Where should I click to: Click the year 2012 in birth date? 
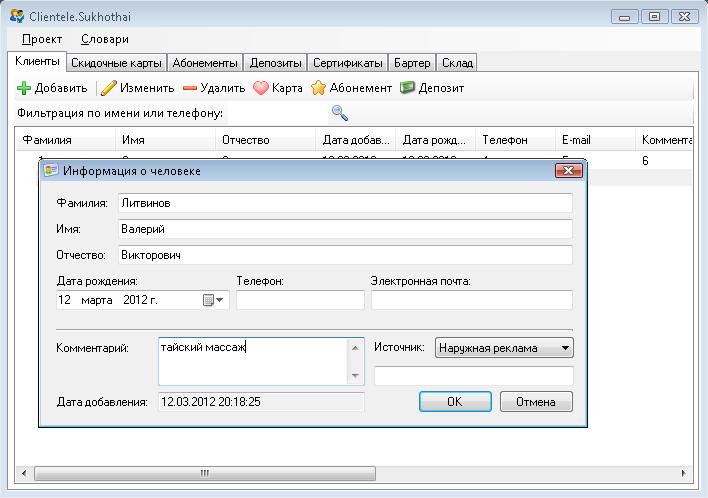[x=135, y=300]
